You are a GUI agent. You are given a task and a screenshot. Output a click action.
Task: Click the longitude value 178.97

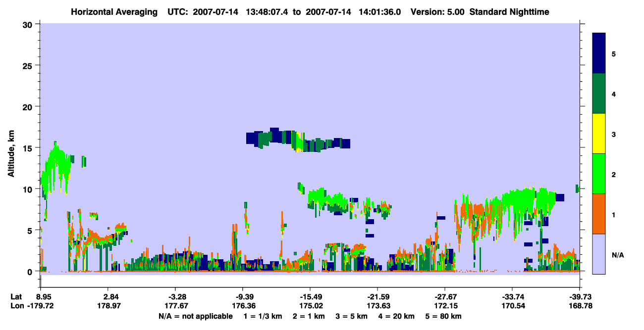point(109,306)
